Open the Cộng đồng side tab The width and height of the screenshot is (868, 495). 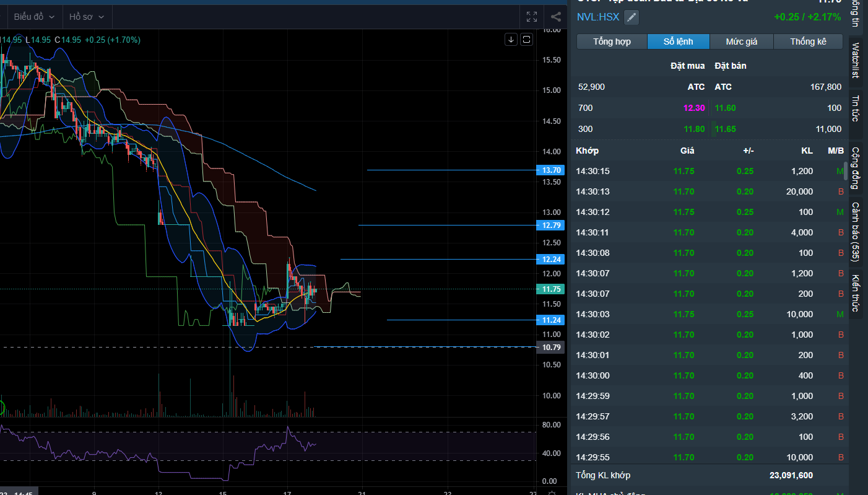tap(856, 168)
